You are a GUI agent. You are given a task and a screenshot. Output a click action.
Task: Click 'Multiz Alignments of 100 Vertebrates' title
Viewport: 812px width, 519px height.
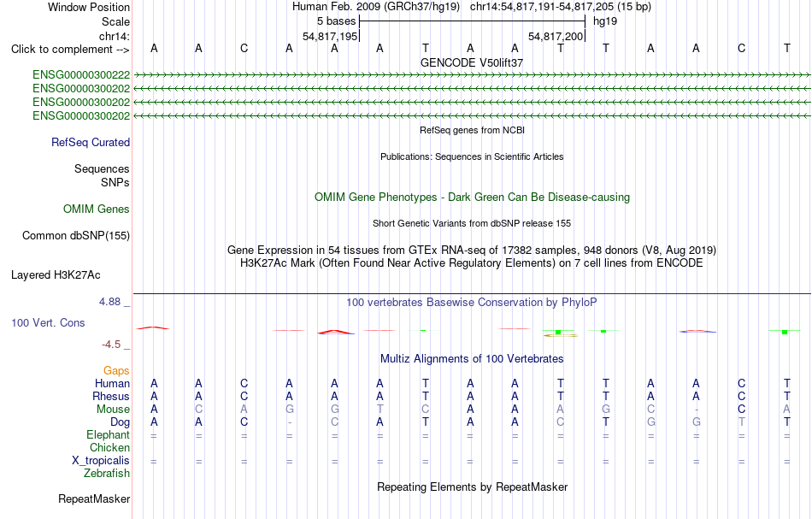(472, 359)
